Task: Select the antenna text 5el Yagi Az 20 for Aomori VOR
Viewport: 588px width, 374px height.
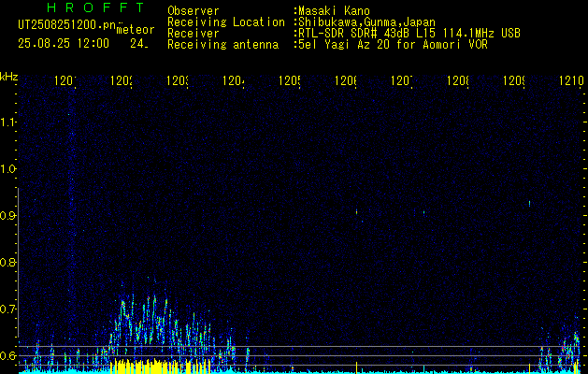Action: coord(393,45)
